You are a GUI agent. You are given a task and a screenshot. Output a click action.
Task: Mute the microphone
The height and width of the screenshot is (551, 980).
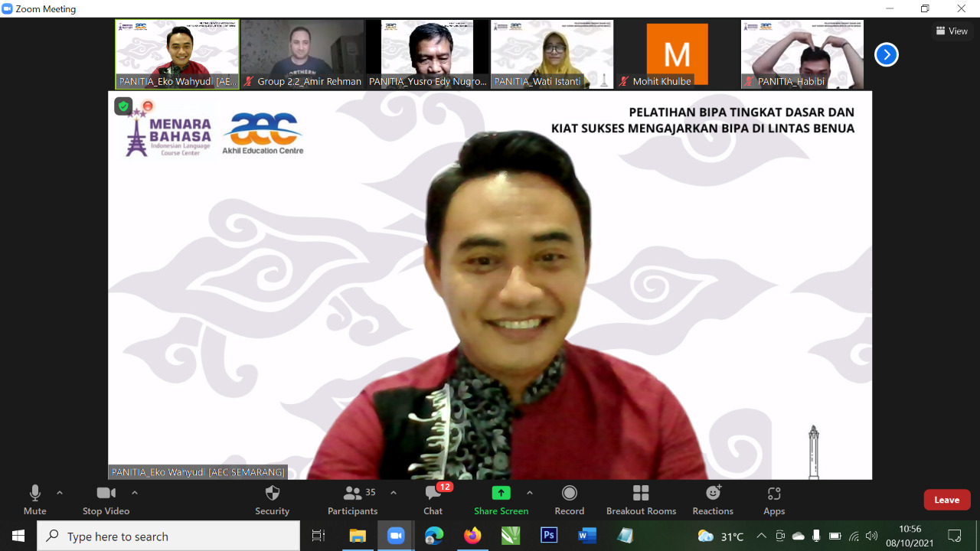tap(34, 500)
